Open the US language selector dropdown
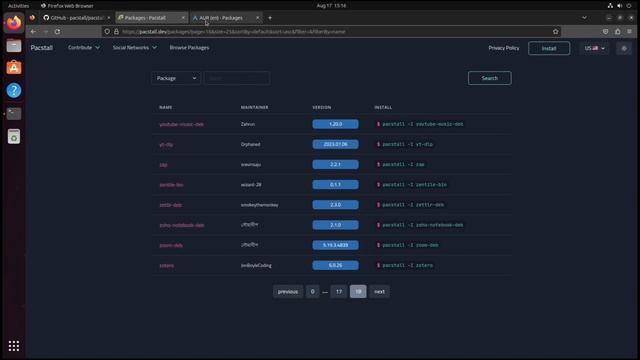640x360 pixels. [594, 48]
